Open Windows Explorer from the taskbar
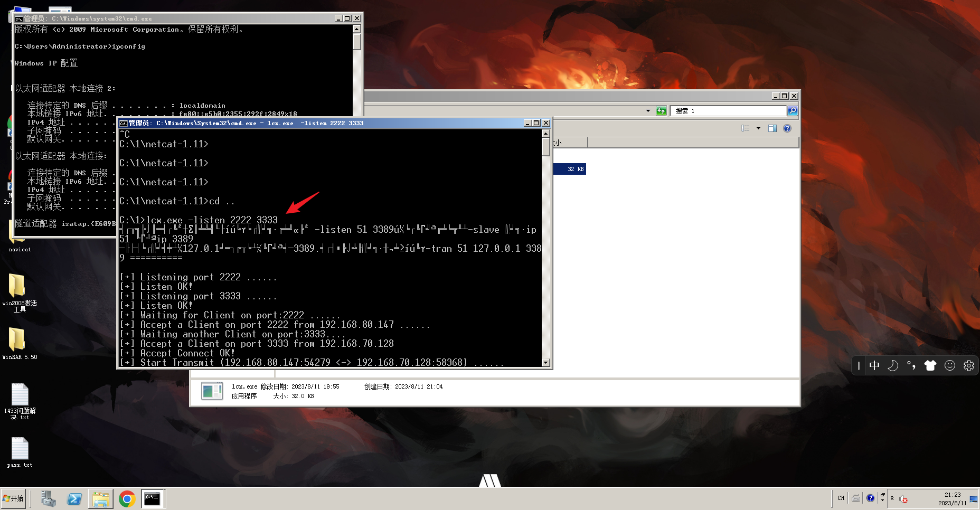The height and width of the screenshot is (510, 980). pyautogui.click(x=100, y=498)
